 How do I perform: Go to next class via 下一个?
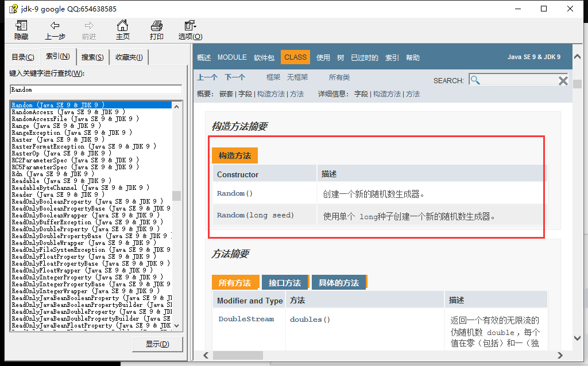tap(235, 77)
